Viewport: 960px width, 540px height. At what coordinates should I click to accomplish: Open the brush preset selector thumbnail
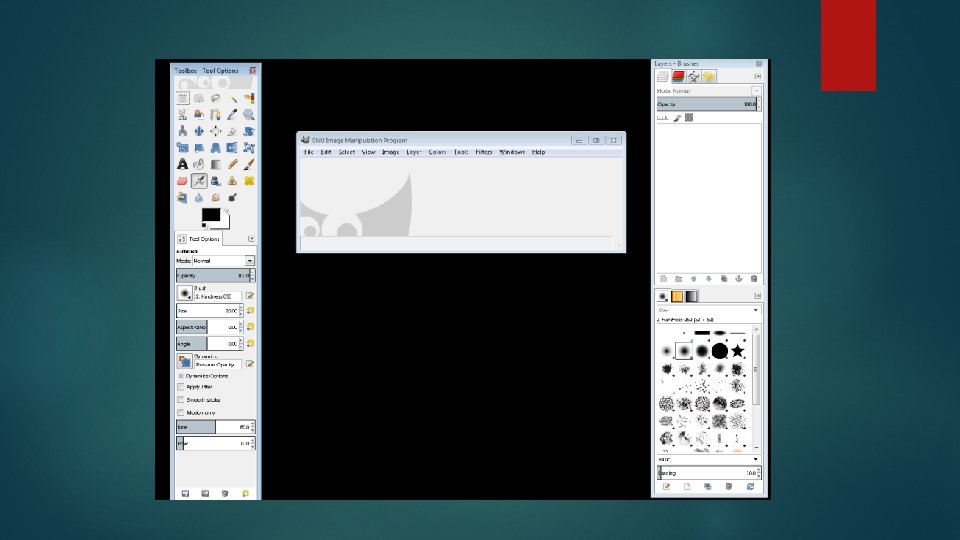point(184,293)
